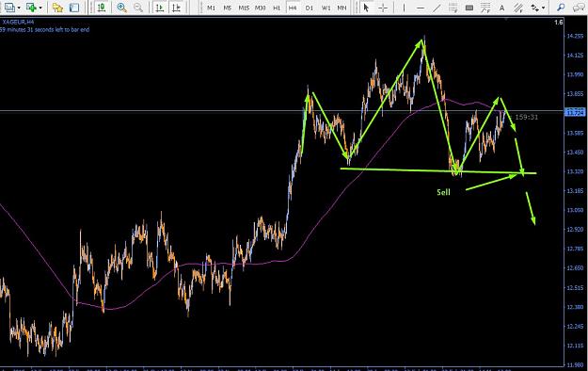This screenshot has width=588, height=371.
Task: Click the blue panel window icon
Action: [x=74, y=8]
